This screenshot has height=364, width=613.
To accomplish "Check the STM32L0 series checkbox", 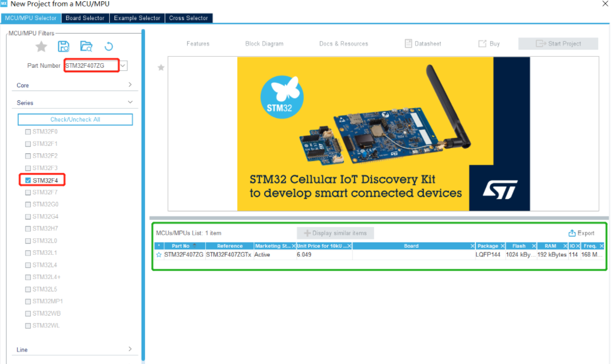I will click(28, 241).
